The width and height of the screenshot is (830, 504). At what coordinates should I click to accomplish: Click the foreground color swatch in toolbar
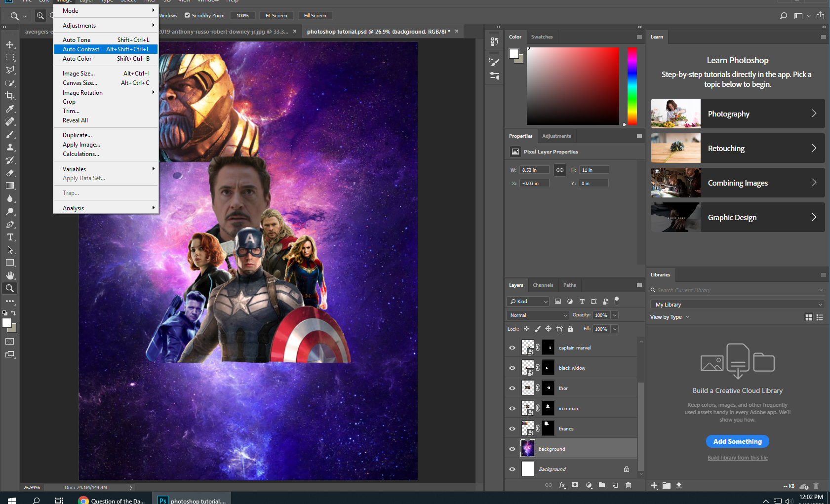(x=7, y=323)
